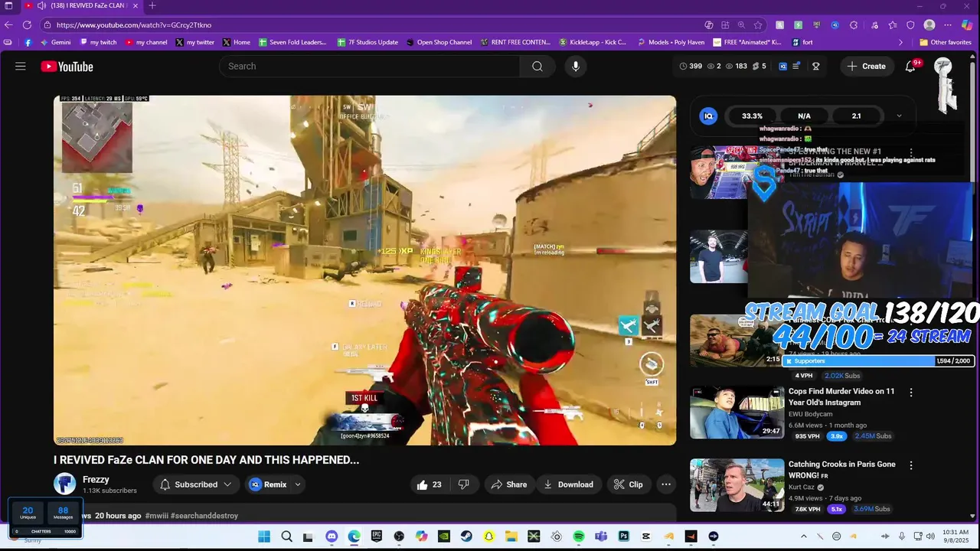
Task: Open the #searchanddestroy hashtag link
Action: click(x=204, y=516)
